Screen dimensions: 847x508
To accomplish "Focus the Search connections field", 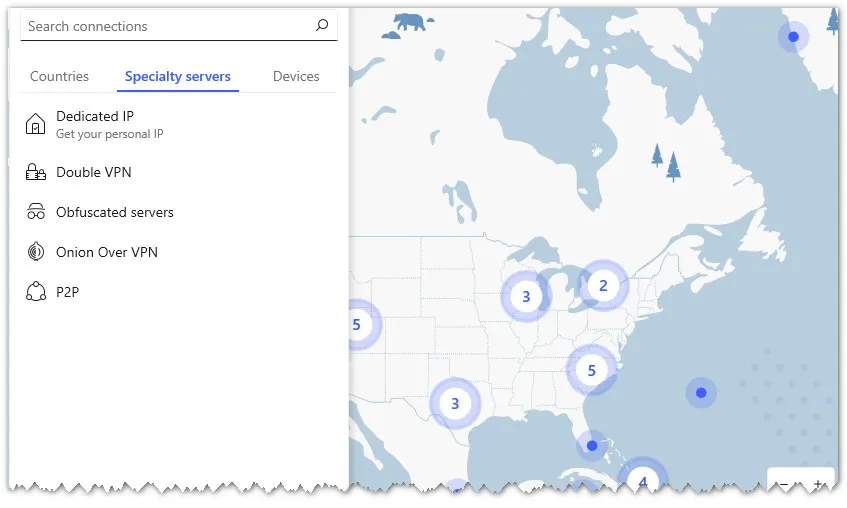I will click(x=179, y=26).
